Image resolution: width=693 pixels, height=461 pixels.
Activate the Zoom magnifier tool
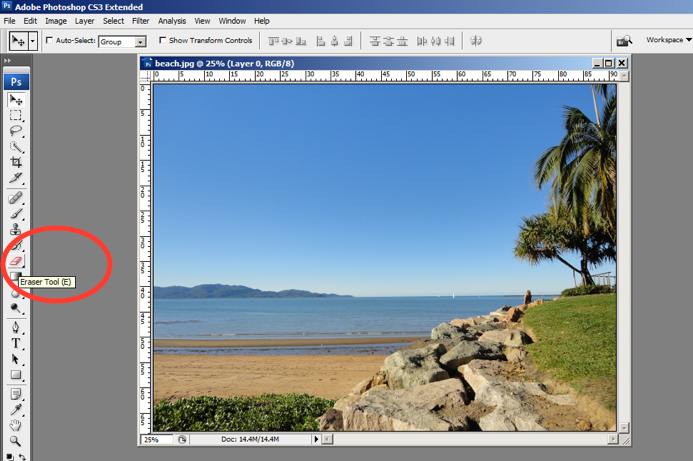16,441
